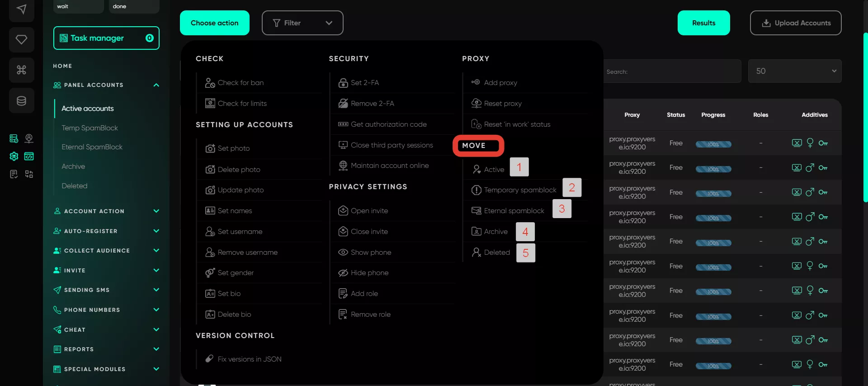Click the Remove username icon
The height and width of the screenshot is (386, 868).
point(210,252)
